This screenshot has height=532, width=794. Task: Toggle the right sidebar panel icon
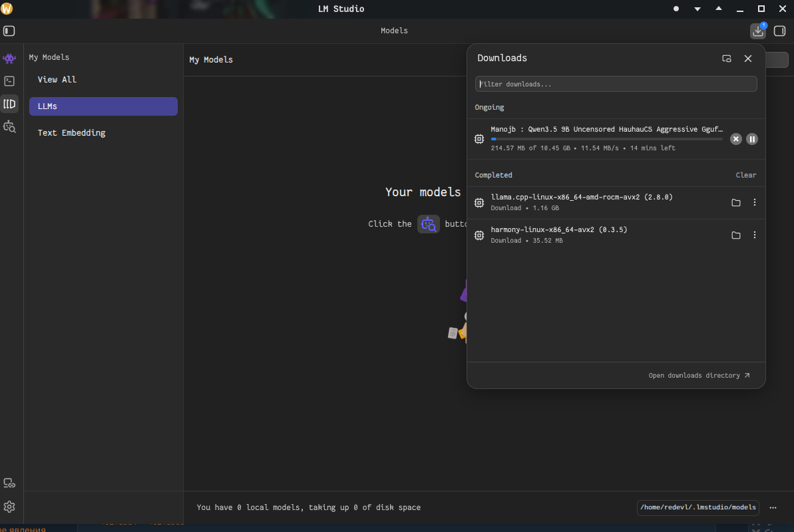coord(780,31)
